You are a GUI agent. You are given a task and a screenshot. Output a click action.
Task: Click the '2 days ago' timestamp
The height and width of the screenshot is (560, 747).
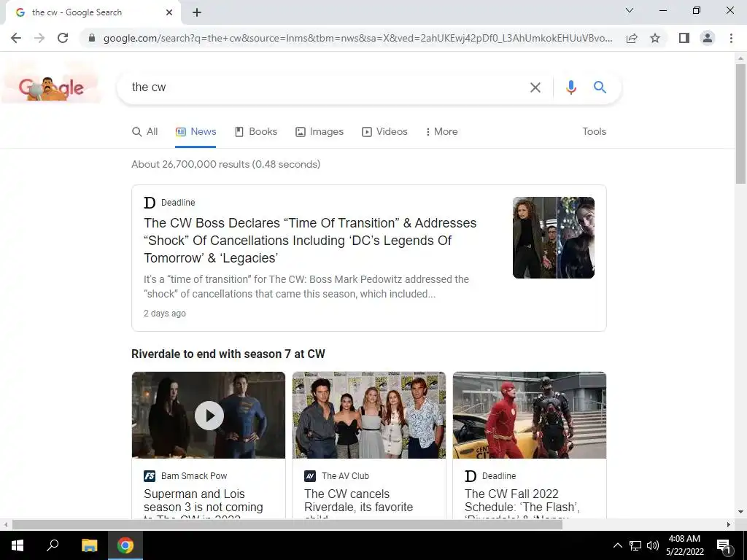tap(165, 314)
